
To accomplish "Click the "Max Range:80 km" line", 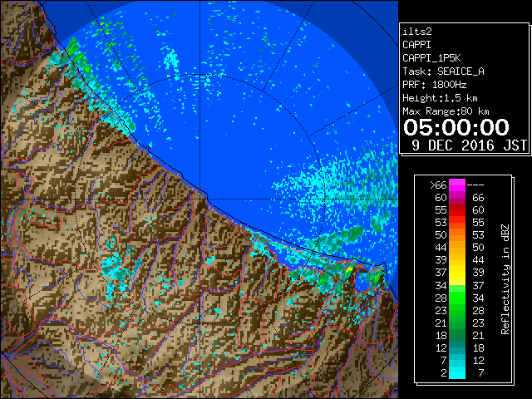I will (446, 111).
